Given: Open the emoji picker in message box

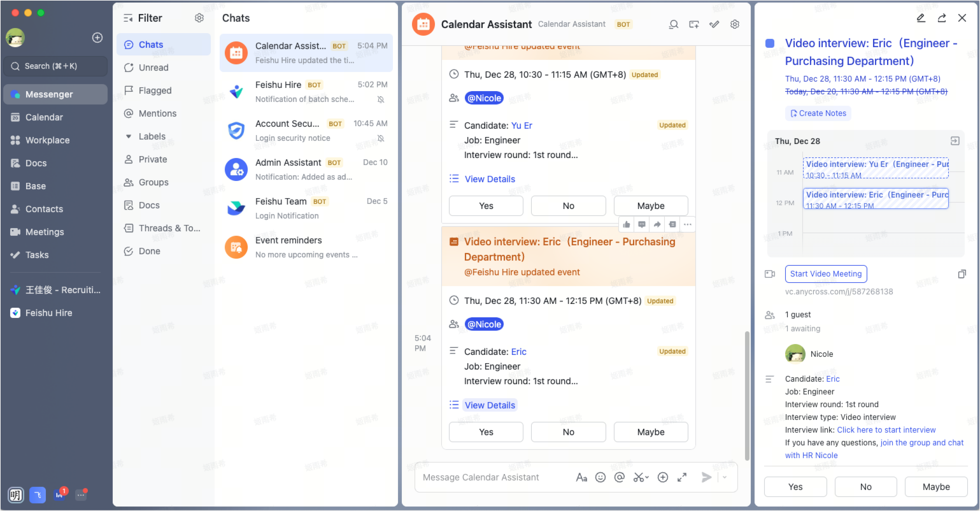Looking at the screenshot, I should 600,477.
